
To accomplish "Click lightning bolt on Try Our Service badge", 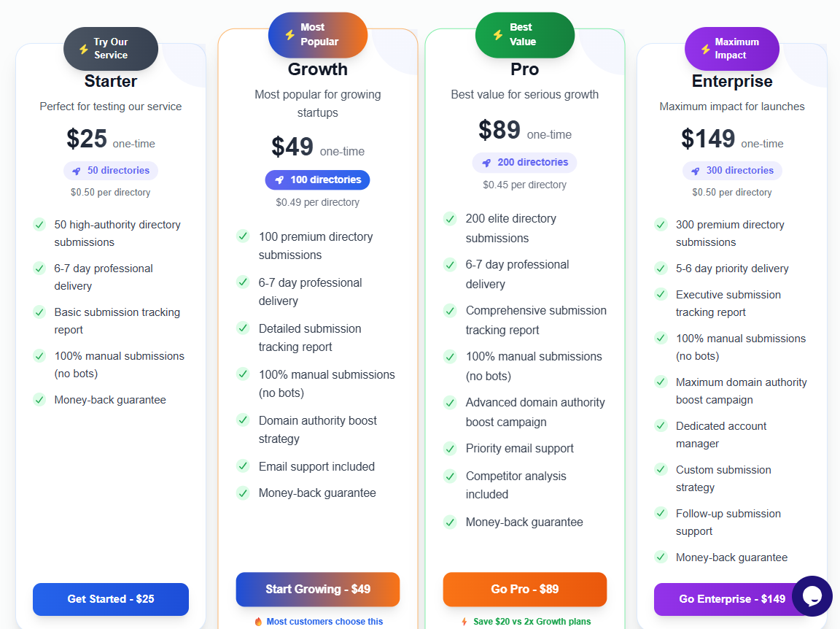I will point(83,49).
